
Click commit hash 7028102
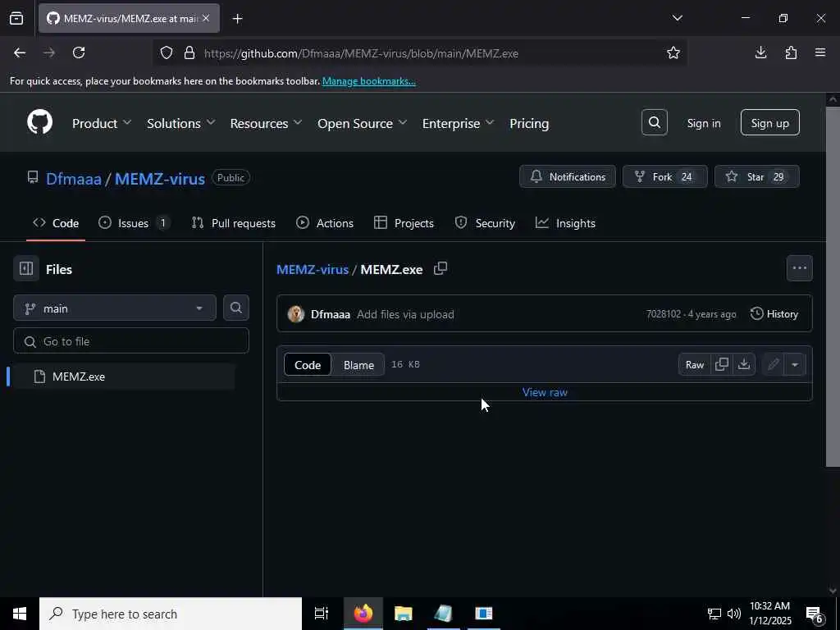click(663, 314)
